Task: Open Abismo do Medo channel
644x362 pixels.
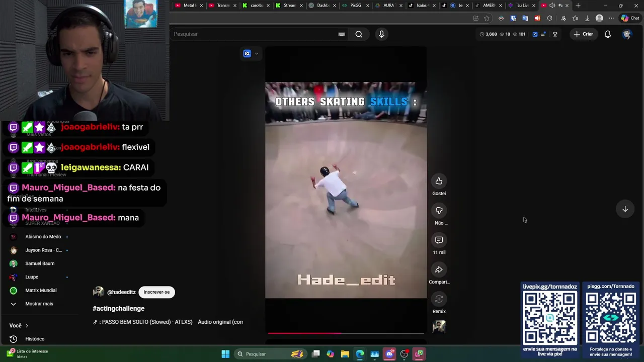Action: click(43, 237)
